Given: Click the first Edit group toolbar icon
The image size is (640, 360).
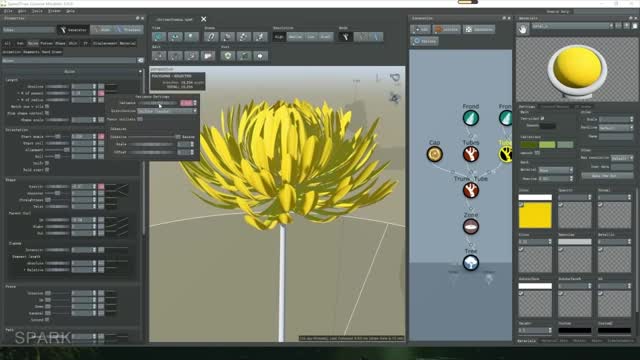Looking at the screenshot, I should [159, 56].
